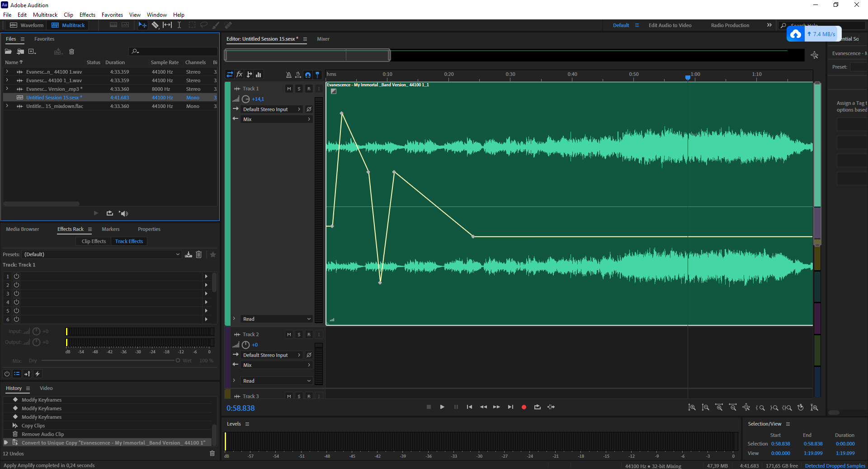The height and width of the screenshot is (469, 868).
Task: Toggle Effects Rack main power button
Action: (7, 374)
